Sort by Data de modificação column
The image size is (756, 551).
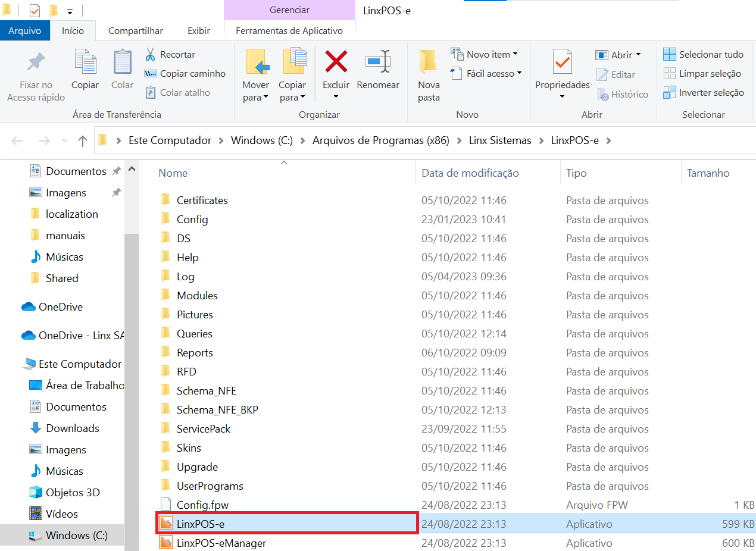point(470,173)
